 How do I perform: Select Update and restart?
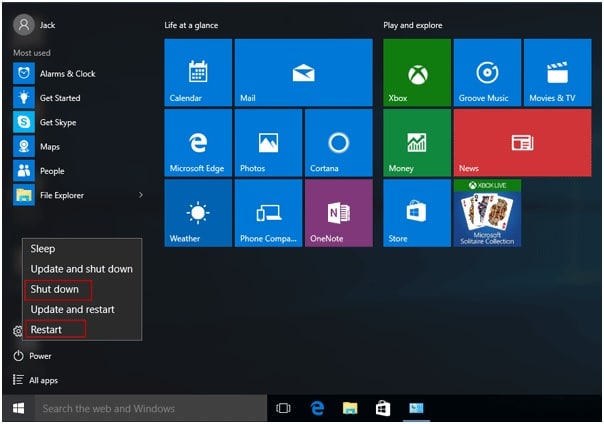[x=82, y=310]
